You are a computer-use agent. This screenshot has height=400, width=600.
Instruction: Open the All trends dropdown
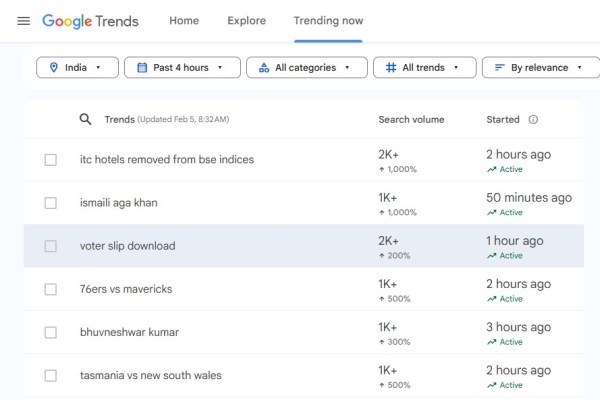pyautogui.click(x=425, y=67)
